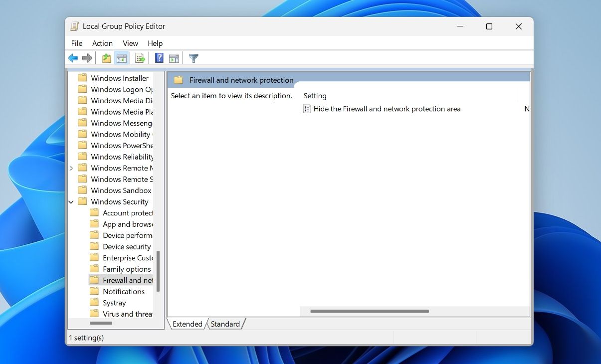The image size is (601, 364).
Task: Select Virus and threat tree item
Action: (128, 314)
